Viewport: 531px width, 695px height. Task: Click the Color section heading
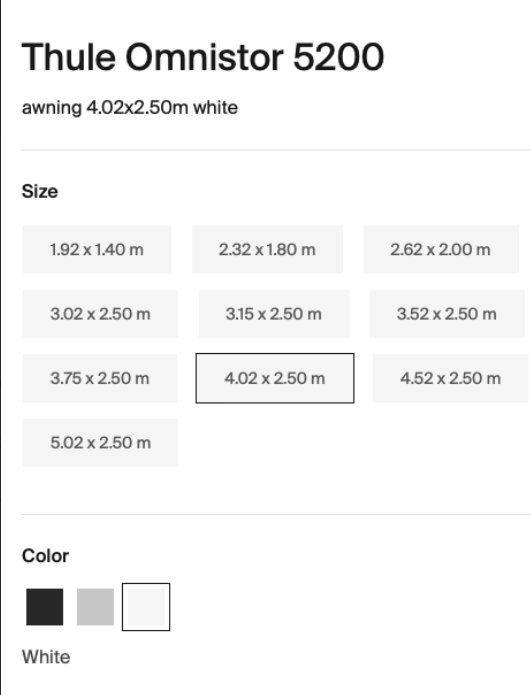pyautogui.click(x=45, y=556)
